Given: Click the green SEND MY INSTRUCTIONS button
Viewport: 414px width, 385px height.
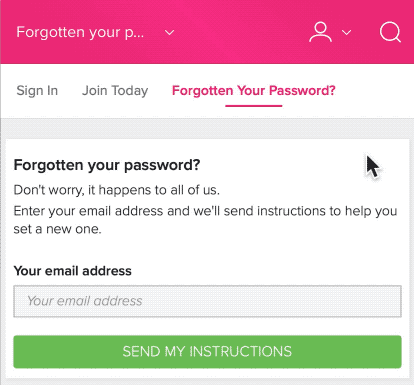Looking at the screenshot, I should pyautogui.click(x=207, y=352).
